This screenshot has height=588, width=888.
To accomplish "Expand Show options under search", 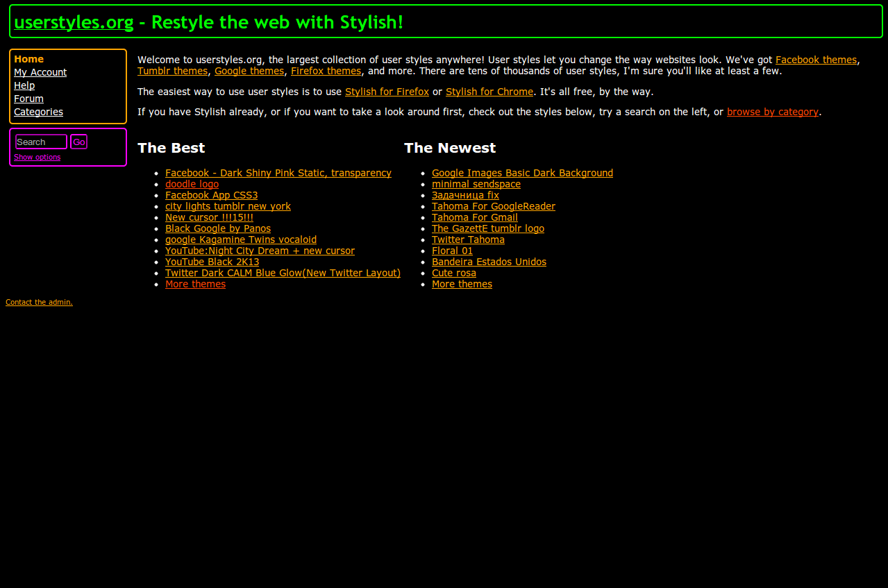I will click(x=37, y=157).
